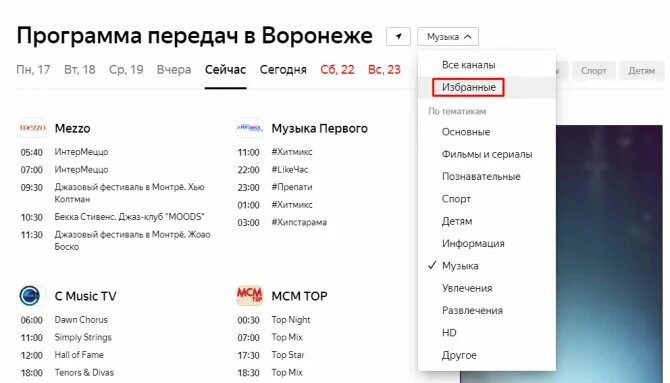670x383 pixels.
Task: Switch to Вт, 18 day tab
Action: point(79,70)
